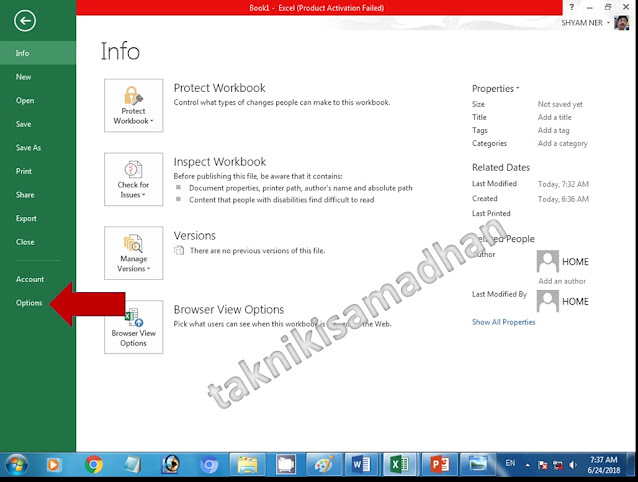Click the Related Dates heading

tap(501, 167)
